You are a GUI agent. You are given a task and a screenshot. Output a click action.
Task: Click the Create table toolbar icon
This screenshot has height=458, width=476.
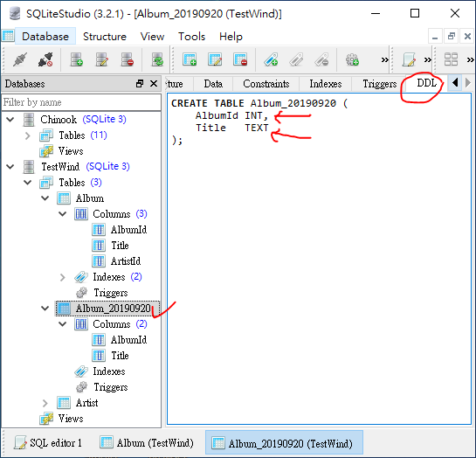tap(190, 59)
